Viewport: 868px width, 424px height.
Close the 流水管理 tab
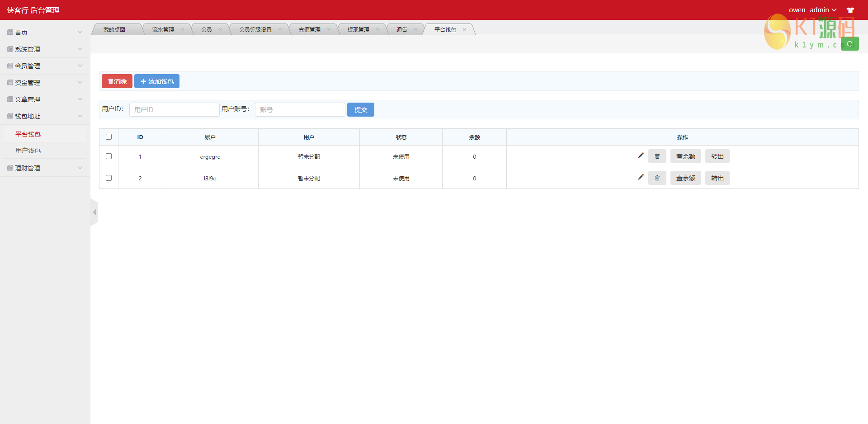click(x=182, y=30)
